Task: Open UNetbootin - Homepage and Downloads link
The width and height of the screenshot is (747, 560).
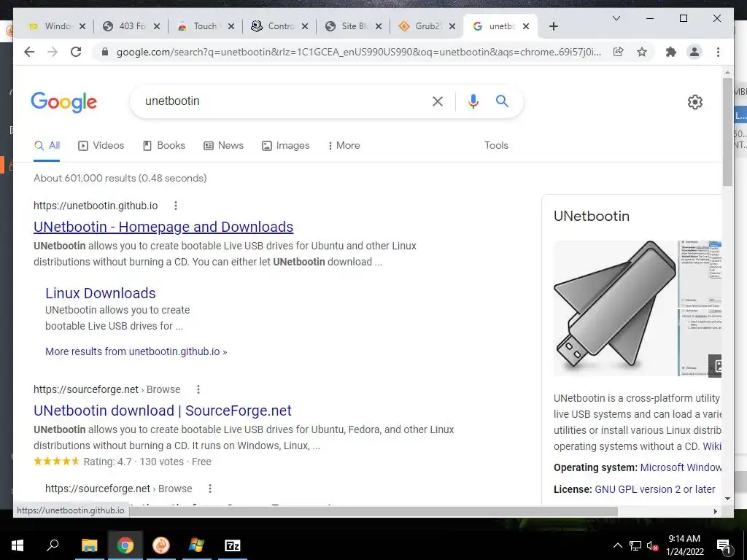Action: coord(163,227)
